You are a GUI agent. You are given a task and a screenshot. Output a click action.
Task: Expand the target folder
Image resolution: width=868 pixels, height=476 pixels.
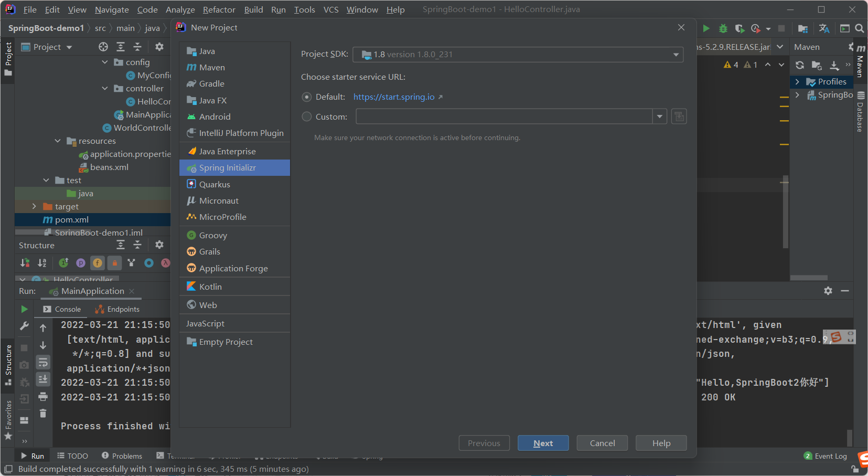point(34,206)
